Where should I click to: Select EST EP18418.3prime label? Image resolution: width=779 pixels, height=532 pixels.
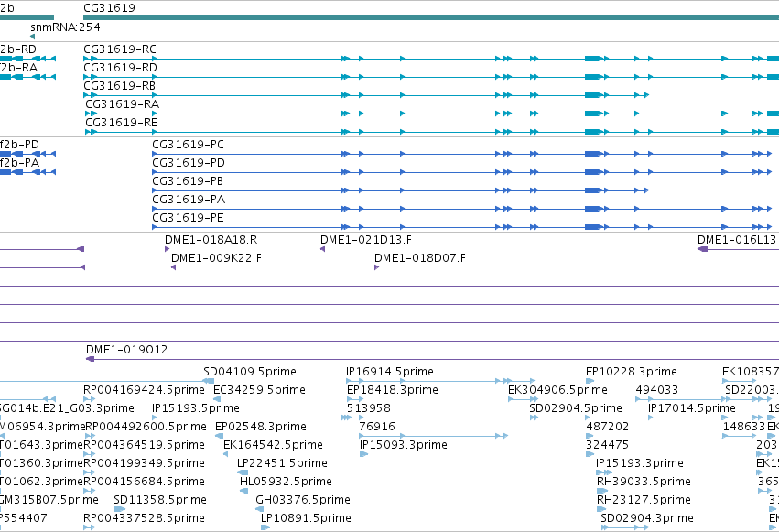[x=393, y=390]
